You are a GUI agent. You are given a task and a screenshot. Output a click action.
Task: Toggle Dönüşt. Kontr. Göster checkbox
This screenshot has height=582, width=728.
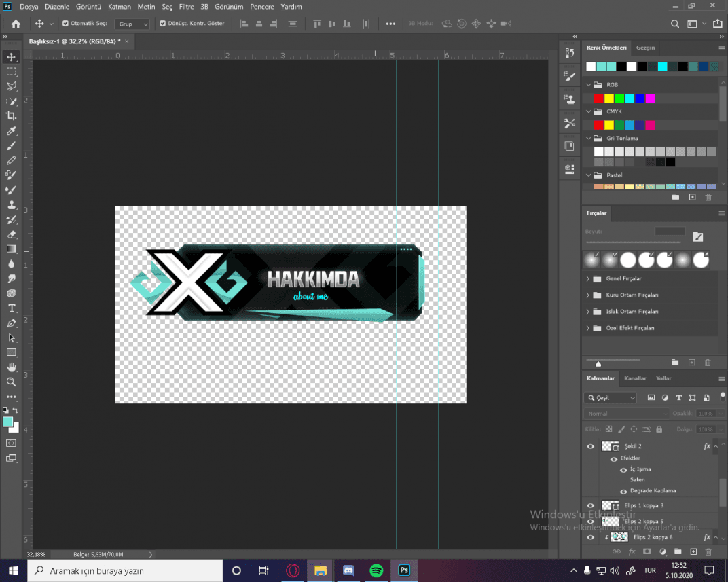pyautogui.click(x=162, y=23)
